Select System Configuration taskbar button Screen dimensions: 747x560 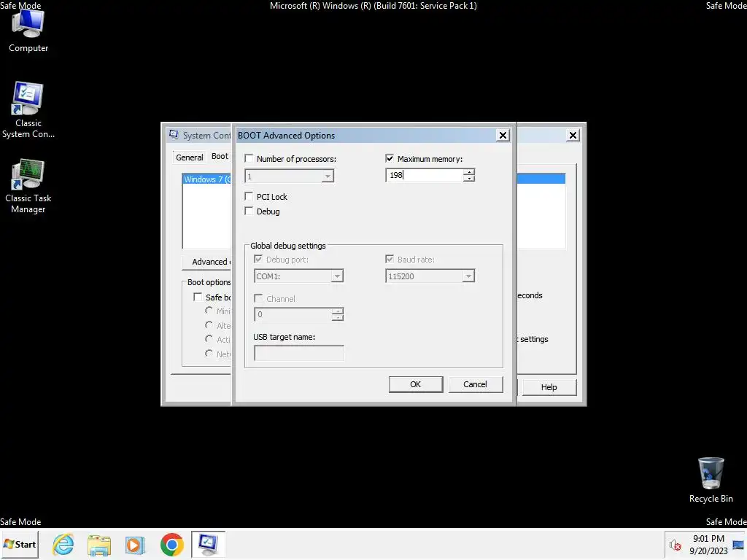(208, 544)
